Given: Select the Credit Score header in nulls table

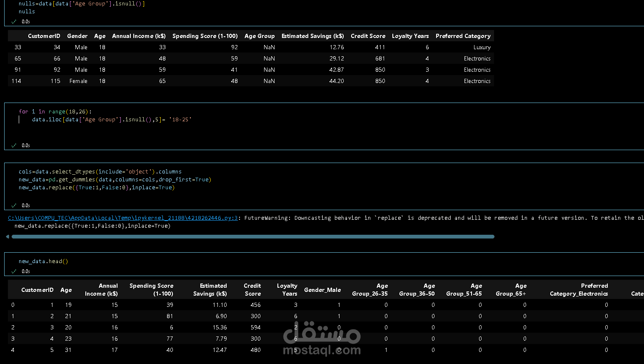Looking at the screenshot, I should pos(368,36).
